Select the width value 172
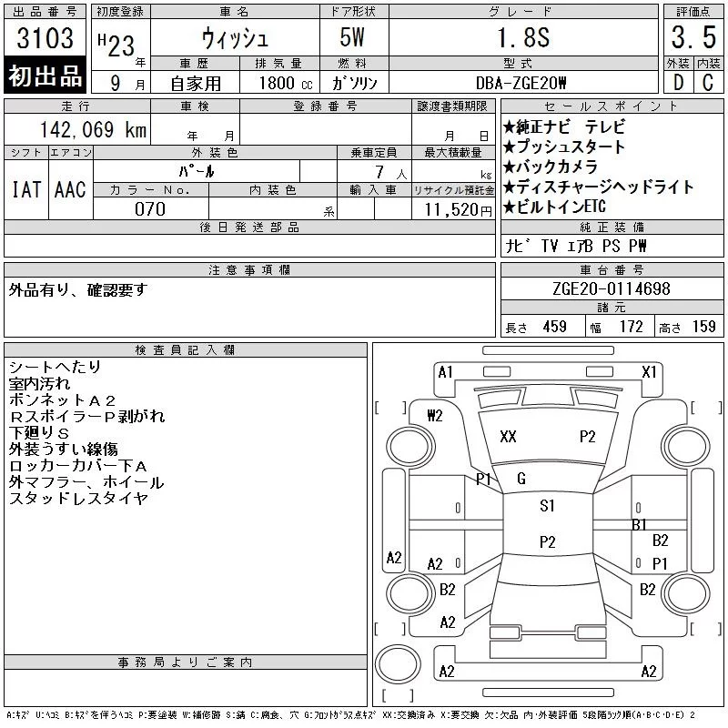Viewport: 728px width, 728px height. (x=631, y=327)
